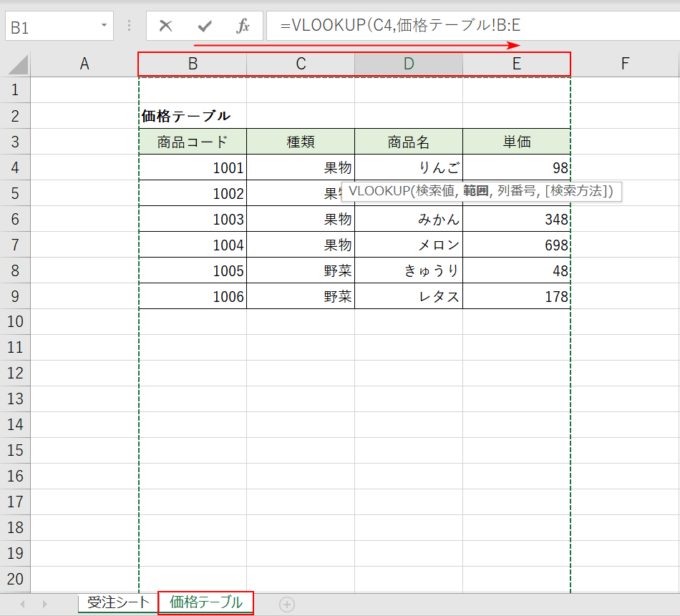Select the 価格テーブル sheet tab

[206, 602]
